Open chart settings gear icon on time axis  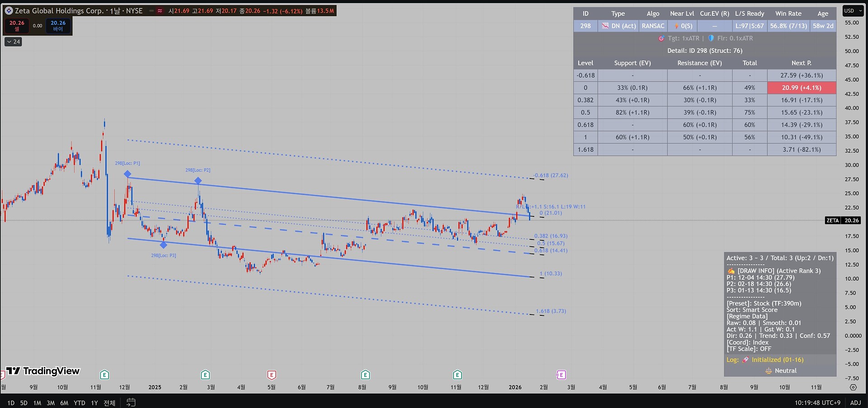(x=853, y=387)
